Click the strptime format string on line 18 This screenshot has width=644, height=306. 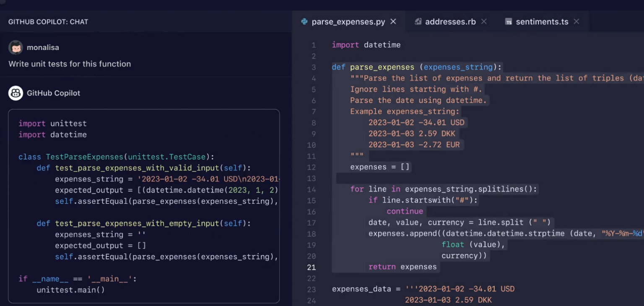pos(622,233)
